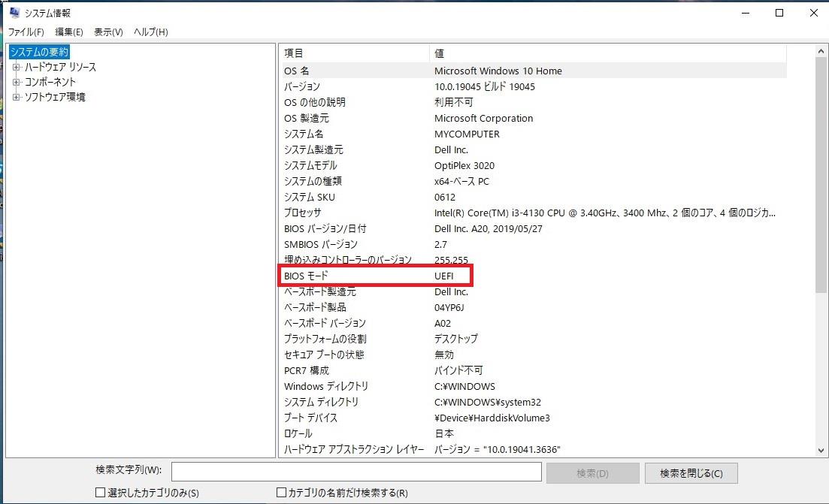Select the Windows ディレクトリ row

pos(533,387)
